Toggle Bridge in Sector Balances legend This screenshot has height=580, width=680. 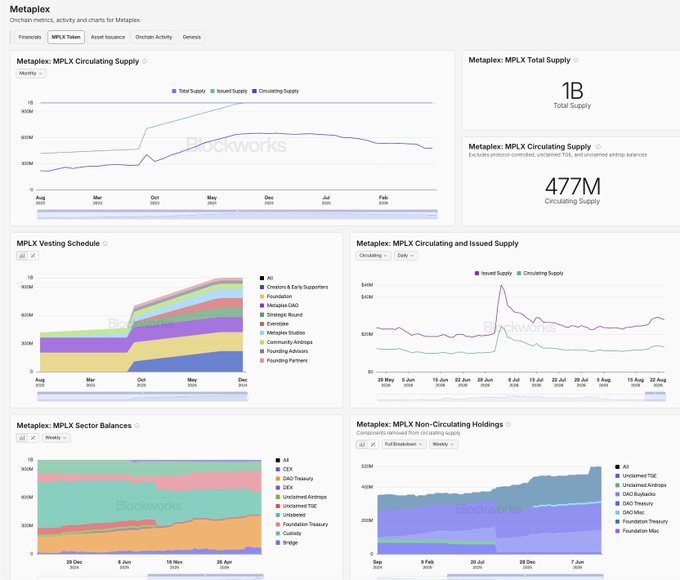287,543
